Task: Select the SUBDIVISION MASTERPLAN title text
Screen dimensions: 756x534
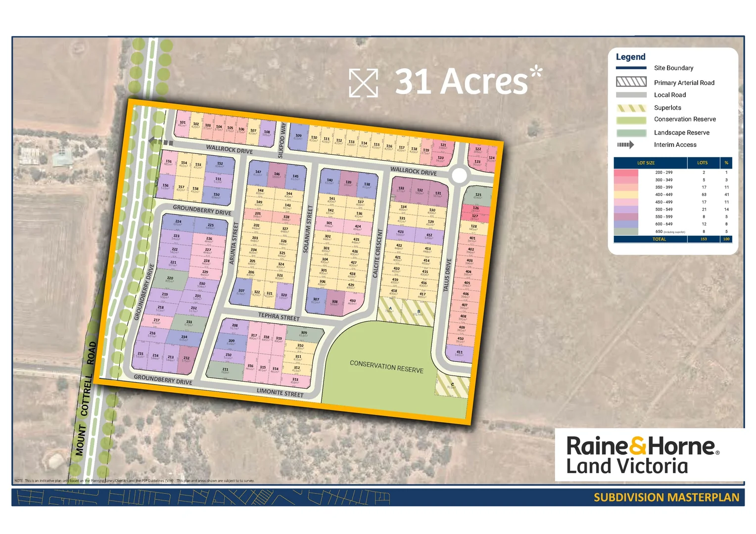Action: [666, 497]
